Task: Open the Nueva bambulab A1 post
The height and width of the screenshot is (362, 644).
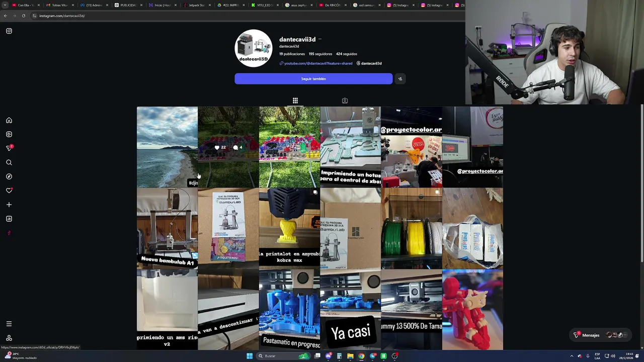Action: click(167, 228)
